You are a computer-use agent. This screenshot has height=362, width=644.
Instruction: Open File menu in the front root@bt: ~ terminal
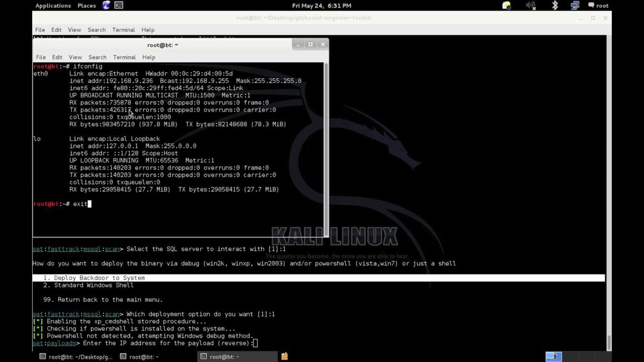tap(41, 57)
